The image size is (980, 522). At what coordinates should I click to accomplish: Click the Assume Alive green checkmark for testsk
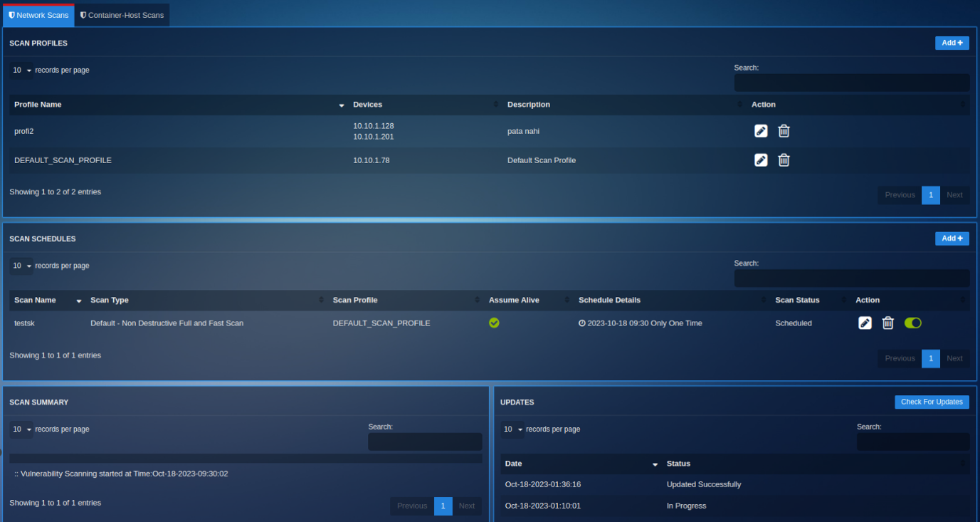494,323
